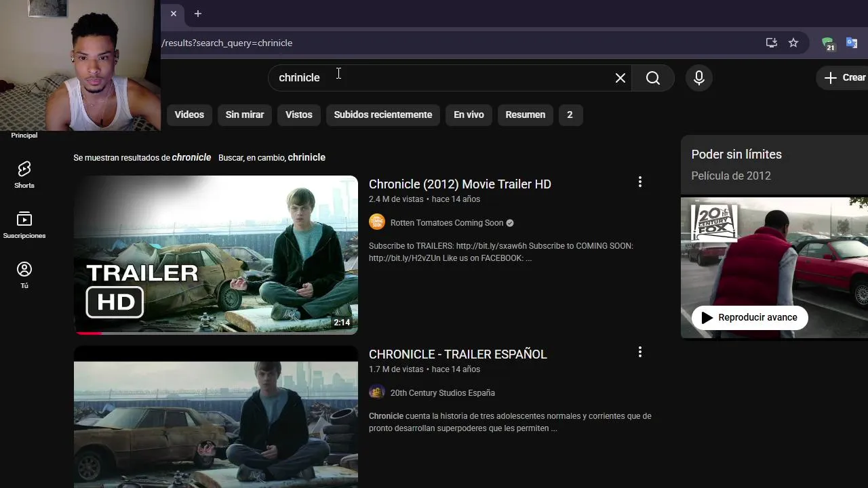Click the TRAILER ESPAÑOL video description text

point(510,422)
